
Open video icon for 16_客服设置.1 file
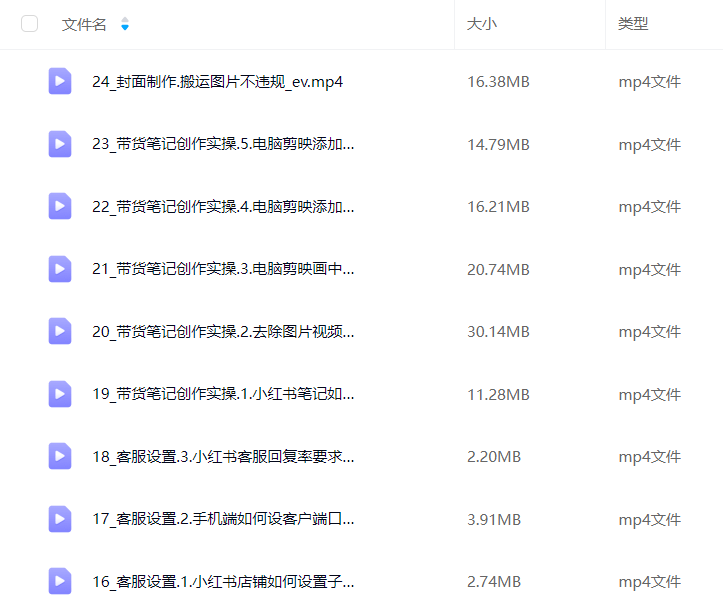coord(60,581)
